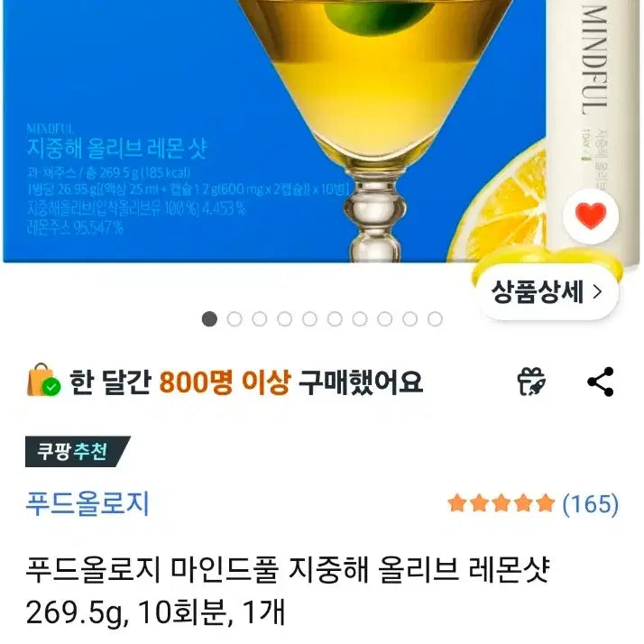Open 상품상세 product details button
The image size is (644, 644).
[547, 292]
